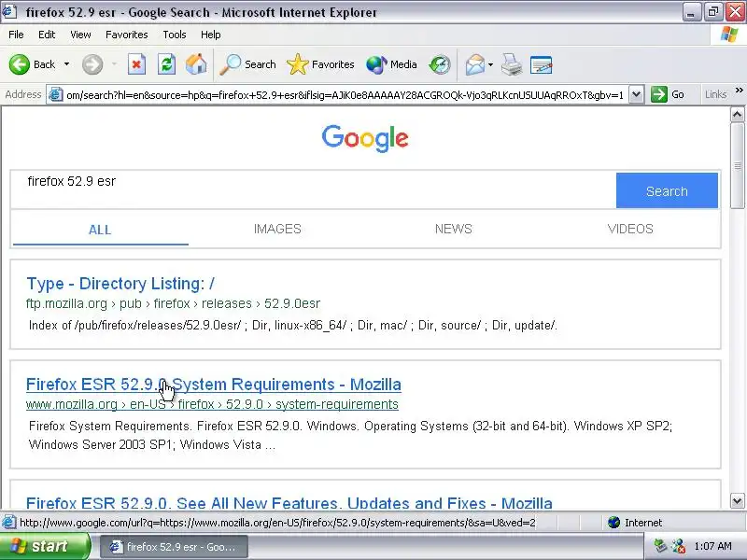Expand the Links toolbar chevron

[x=739, y=90]
